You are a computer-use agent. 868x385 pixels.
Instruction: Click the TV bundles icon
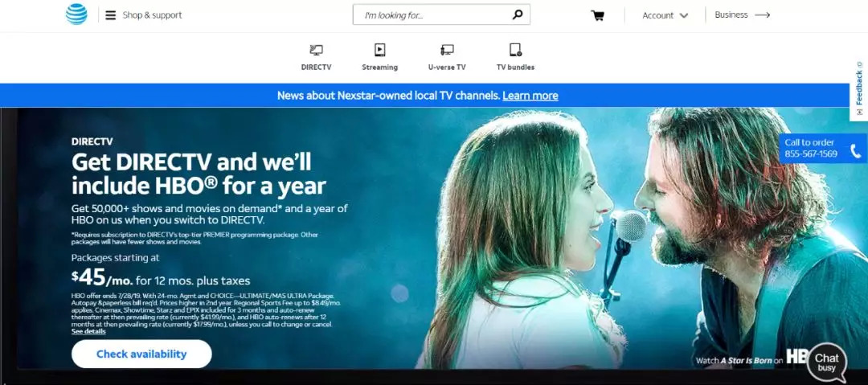[x=515, y=50]
